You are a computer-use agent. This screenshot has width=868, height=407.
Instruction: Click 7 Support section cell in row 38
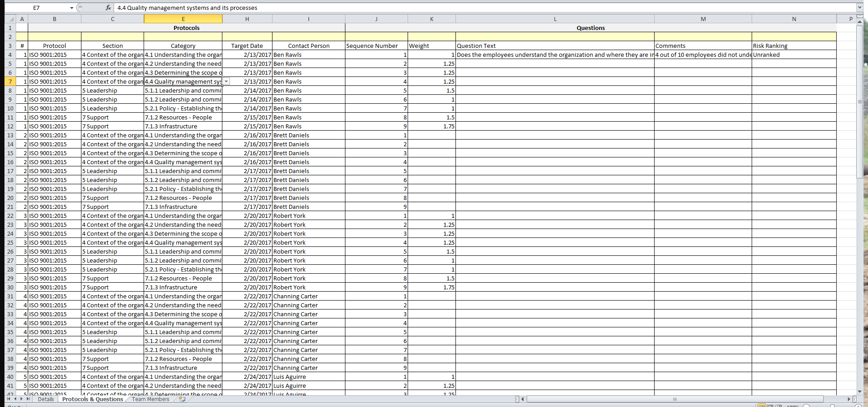(x=113, y=359)
